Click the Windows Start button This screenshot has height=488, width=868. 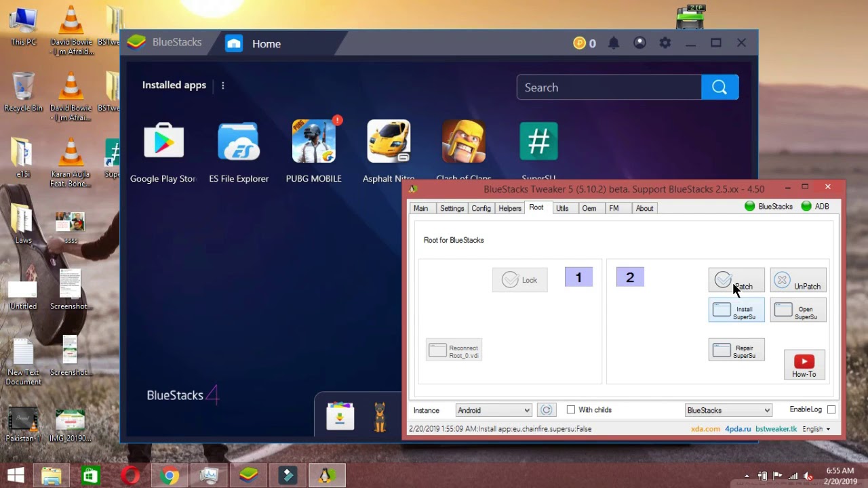click(x=16, y=475)
